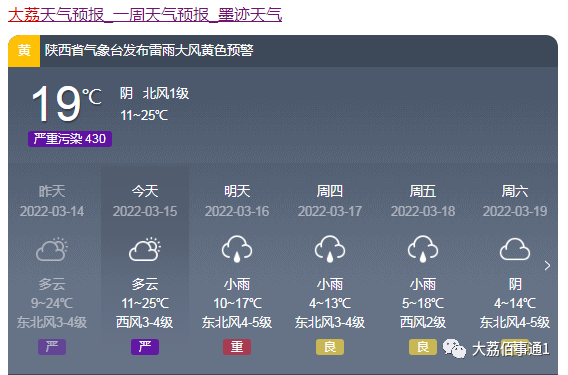Show next forecast days with right chevron
Image resolution: width=568 pixels, height=375 pixels.
[547, 266]
